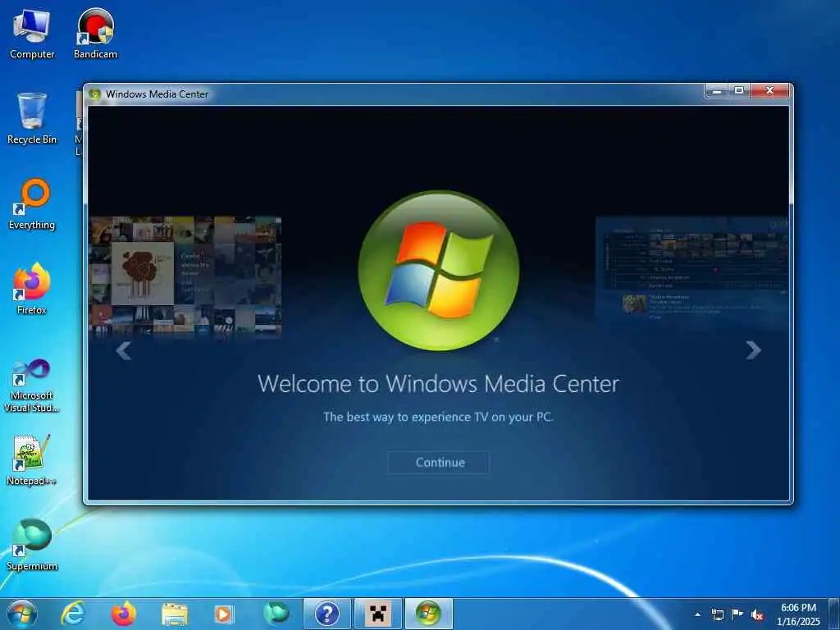This screenshot has height=630, width=840.
Task: Select the TV guide preview thumbnail
Action: 692,272
